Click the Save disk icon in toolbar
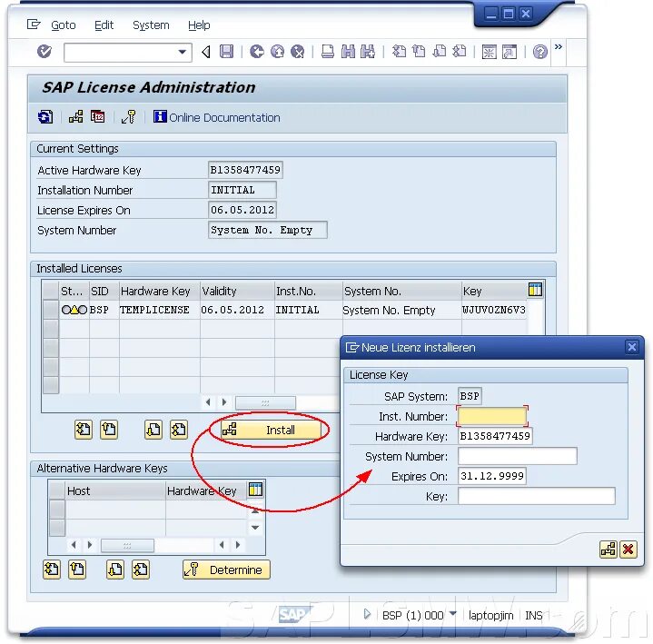653x644 pixels. pos(226,52)
